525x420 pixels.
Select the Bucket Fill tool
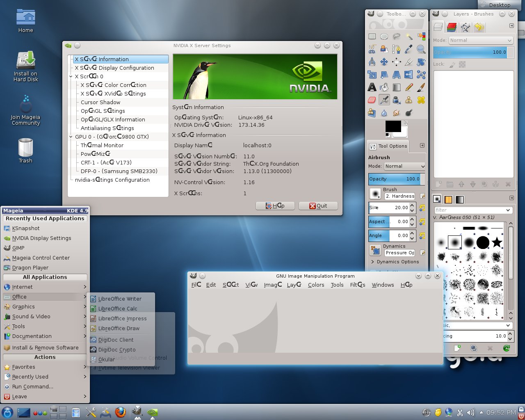[384, 87]
